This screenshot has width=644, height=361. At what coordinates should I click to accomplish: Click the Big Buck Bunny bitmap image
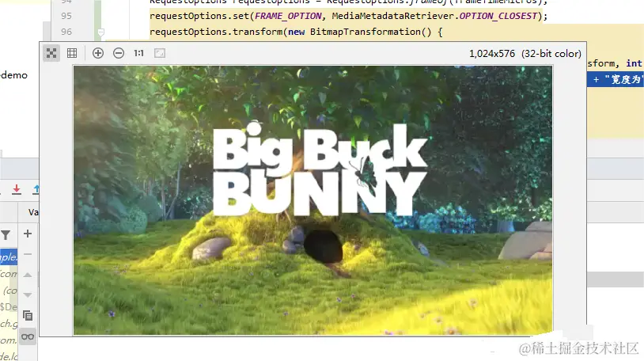313,200
